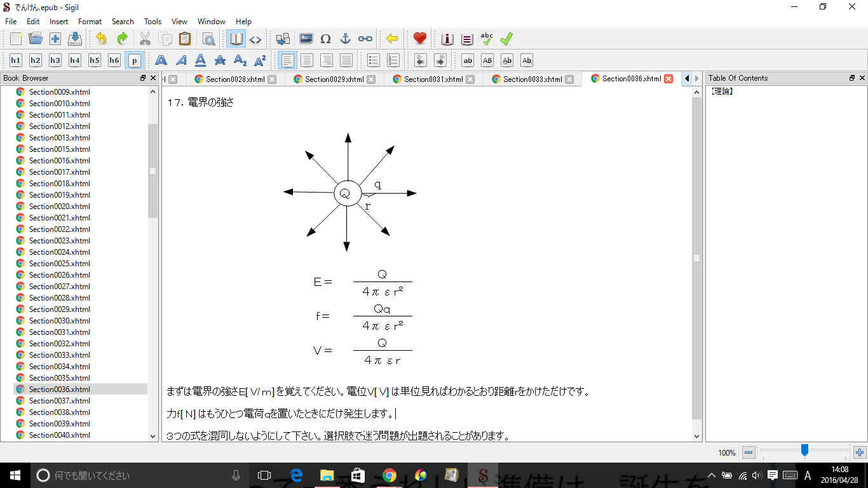Viewport: 868px width, 488px height.
Task: Zoom out with the minus button
Action: point(749,453)
